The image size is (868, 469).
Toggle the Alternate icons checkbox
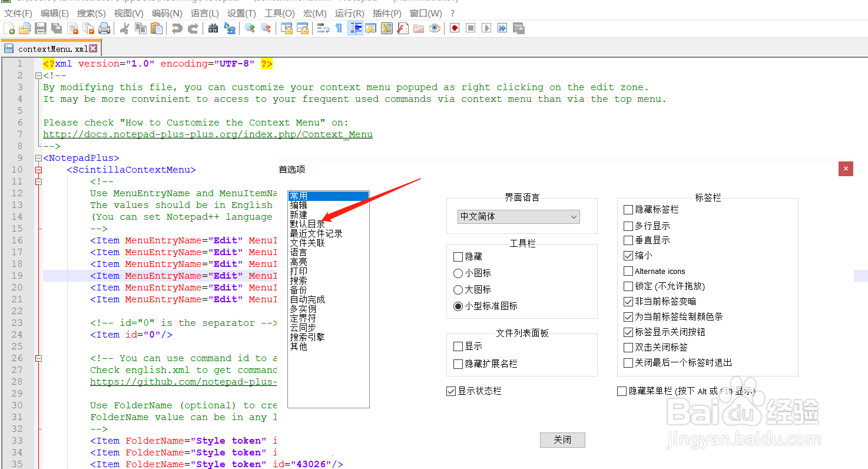click(x=628, y=271)
